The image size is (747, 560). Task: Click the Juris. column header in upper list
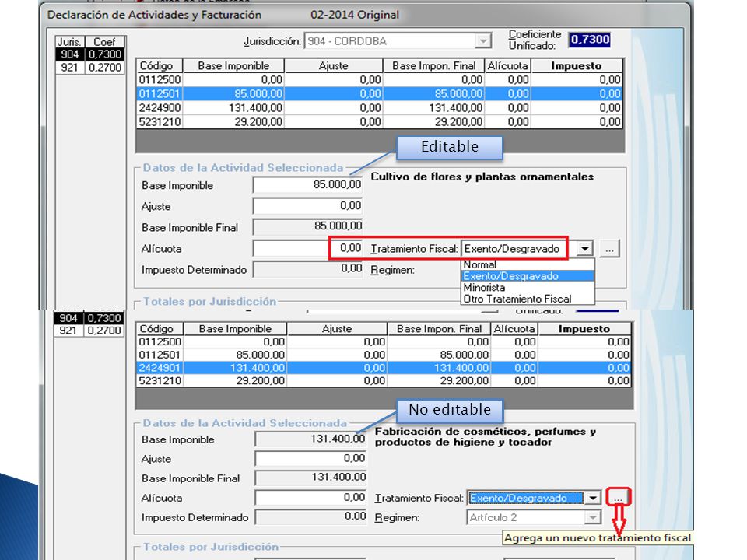tap(71, 42)
